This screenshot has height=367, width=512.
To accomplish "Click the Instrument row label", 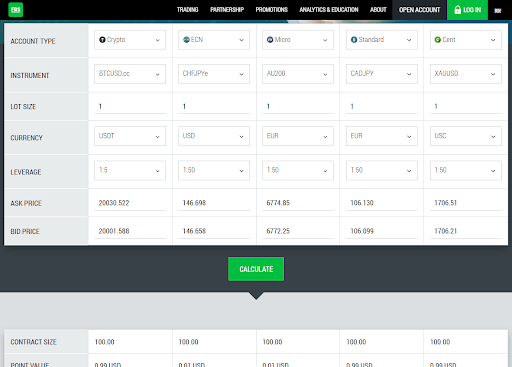I will click(30, 76).
